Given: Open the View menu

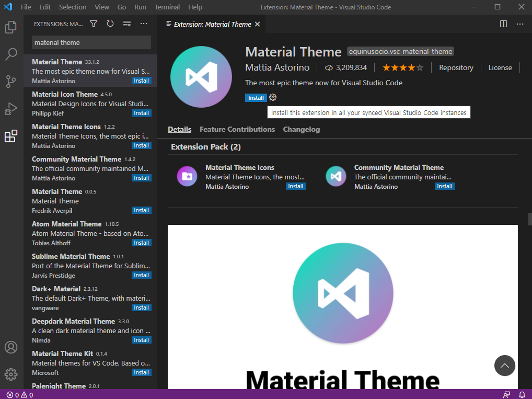Looking at the screenshot, I should 102,7.
